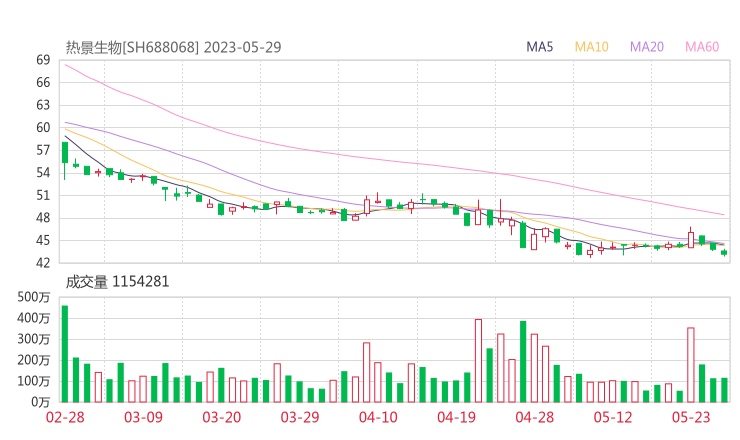Click the tall red volume bar near 05-23
This screenshot has height=440, width=740.
[x=690, y=365]
